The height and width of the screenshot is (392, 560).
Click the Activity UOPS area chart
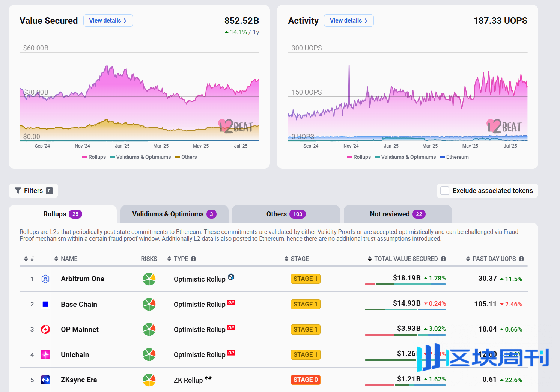click(408, 96)
